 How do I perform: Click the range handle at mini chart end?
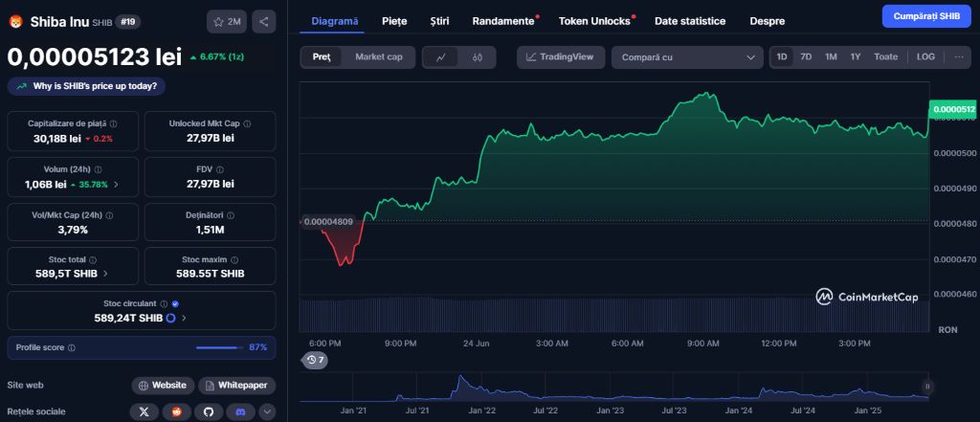[927, 387]
